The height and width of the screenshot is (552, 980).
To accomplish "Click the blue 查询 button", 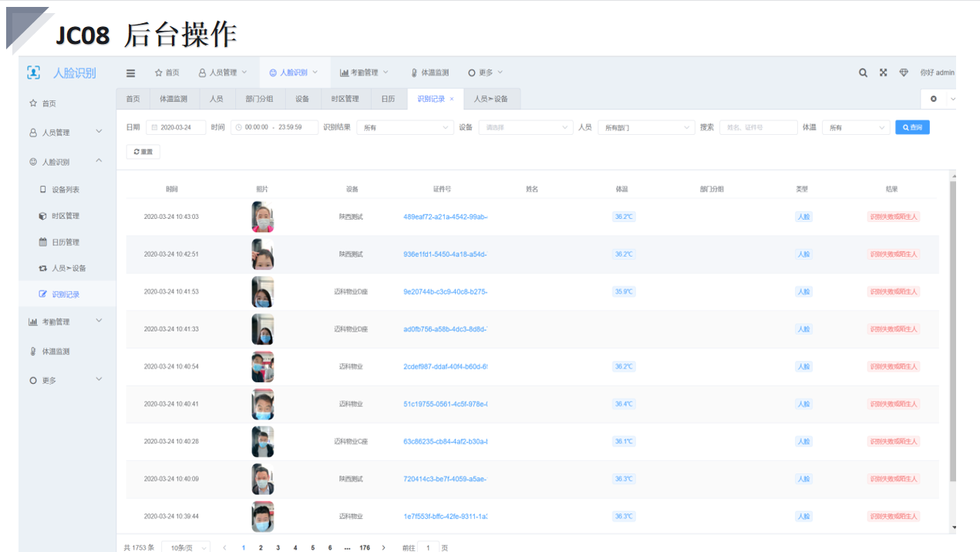I will 912,128.
